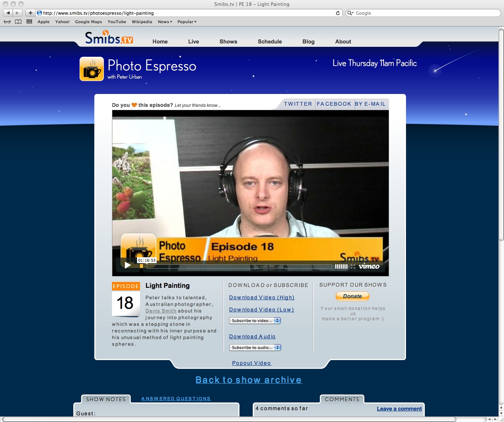Click Download Video (Low) link

[x=262, y=310]
